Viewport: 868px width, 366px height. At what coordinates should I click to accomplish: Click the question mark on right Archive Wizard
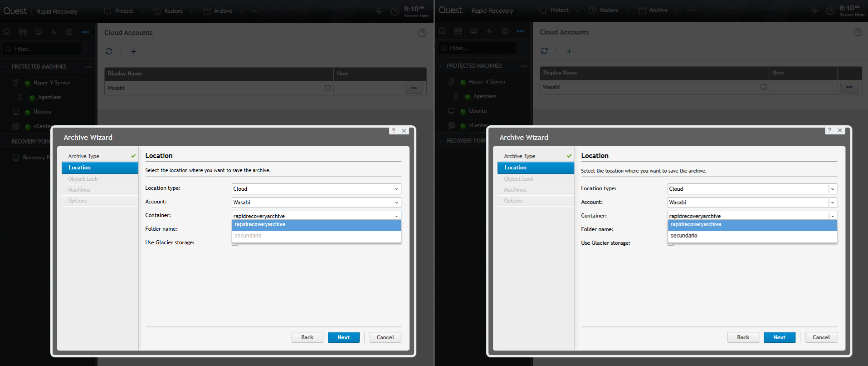pyautogui.click(x=829, y=130)
